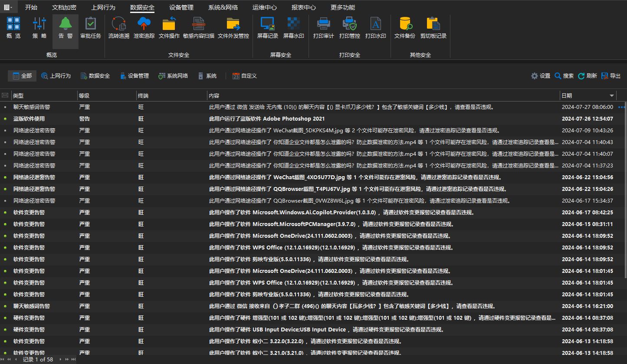Open the 概览 overview icon
The image size is (627, 364).
tap(13, 29)
